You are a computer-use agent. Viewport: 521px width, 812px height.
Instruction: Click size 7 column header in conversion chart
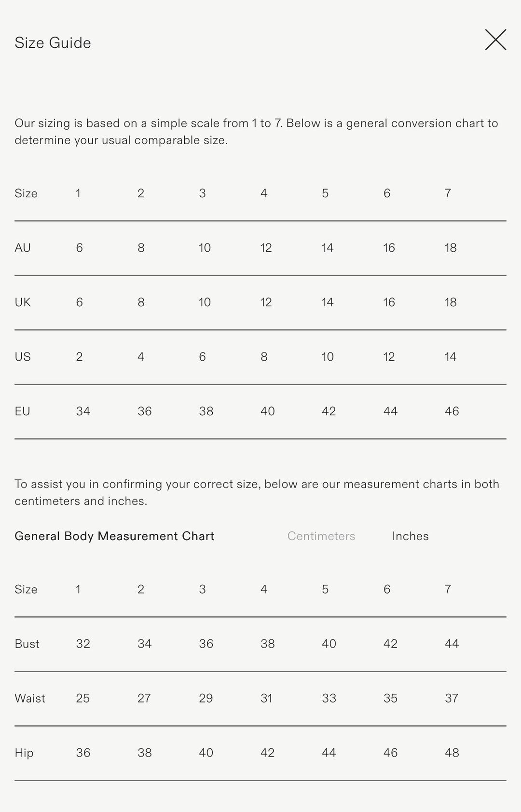pos(448,193)
